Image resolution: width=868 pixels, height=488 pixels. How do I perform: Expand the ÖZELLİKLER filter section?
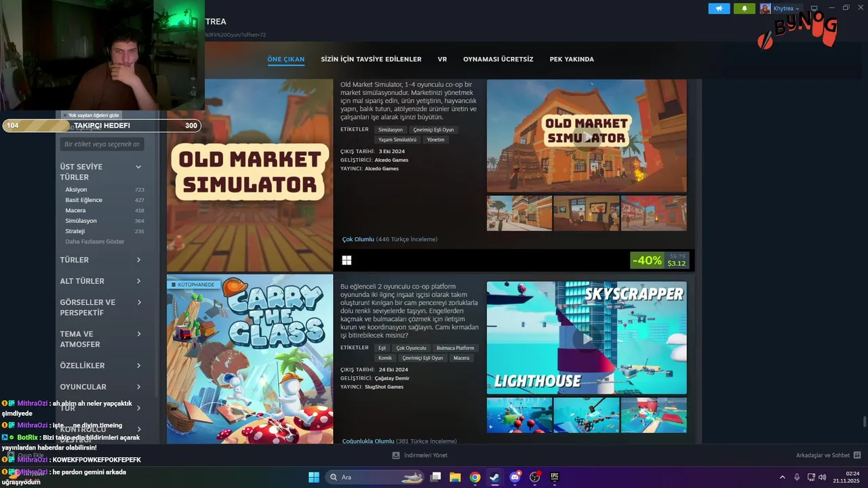tap(101, 365)
